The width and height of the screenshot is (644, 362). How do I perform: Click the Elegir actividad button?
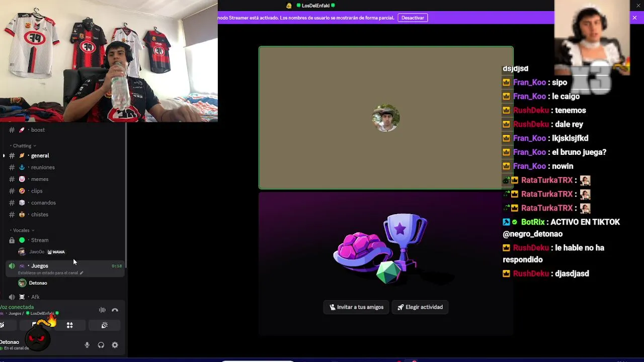pyautogui.click(x=420, y=307)
